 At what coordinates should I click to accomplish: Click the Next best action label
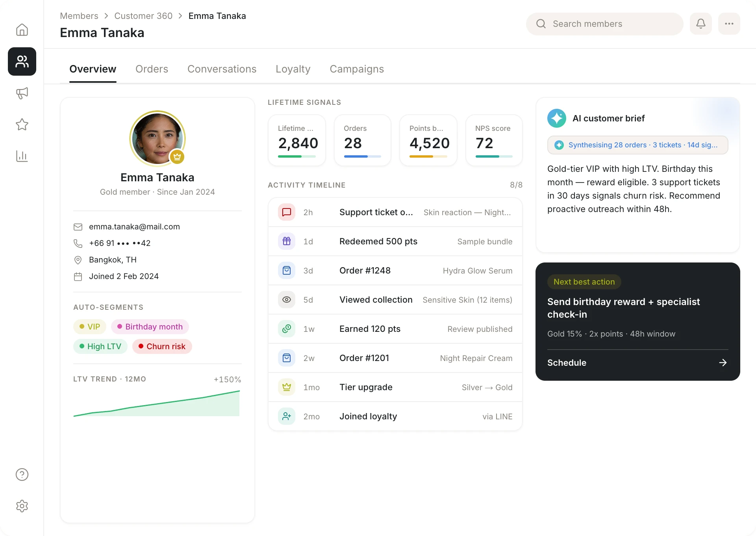[584, 282]
